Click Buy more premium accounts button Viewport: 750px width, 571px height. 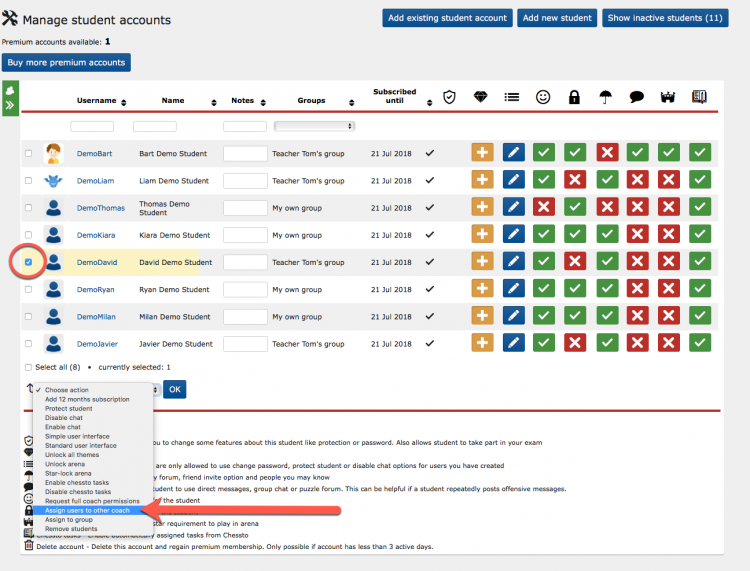(66, 63)
